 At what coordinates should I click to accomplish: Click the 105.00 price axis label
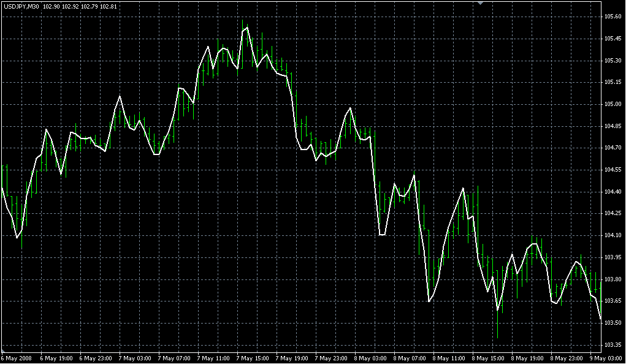coord(613,104)
